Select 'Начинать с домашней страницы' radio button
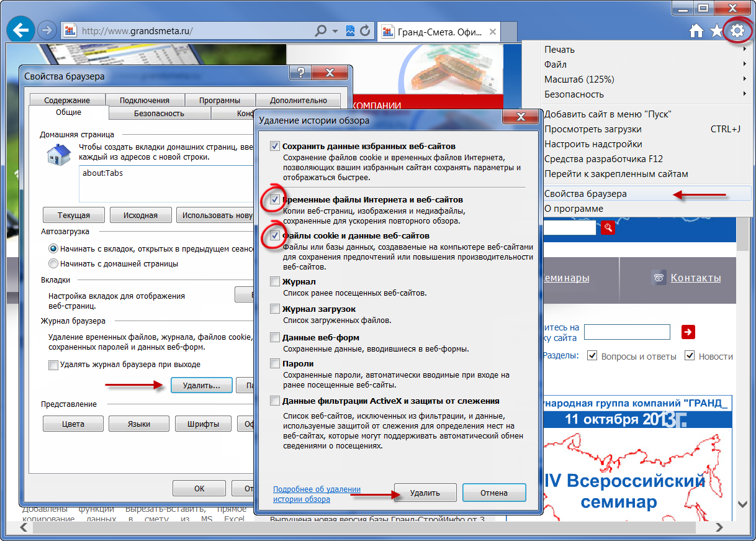756x541 pixels. pyautogui.click(x=53, y=263)
